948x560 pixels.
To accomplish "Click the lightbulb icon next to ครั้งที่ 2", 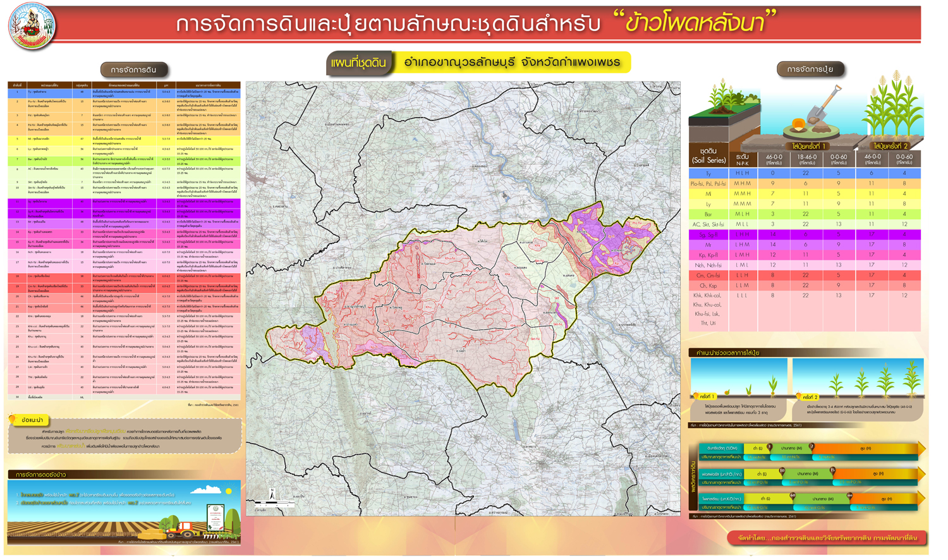I will (x=799, y=396).
